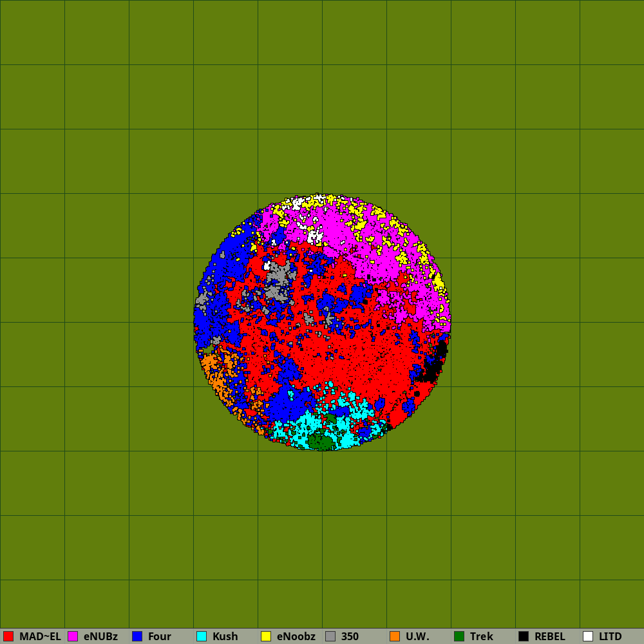644x644 pixels.
Task: Click the orange U.W. legend swatch
Action: pos(395,636)
